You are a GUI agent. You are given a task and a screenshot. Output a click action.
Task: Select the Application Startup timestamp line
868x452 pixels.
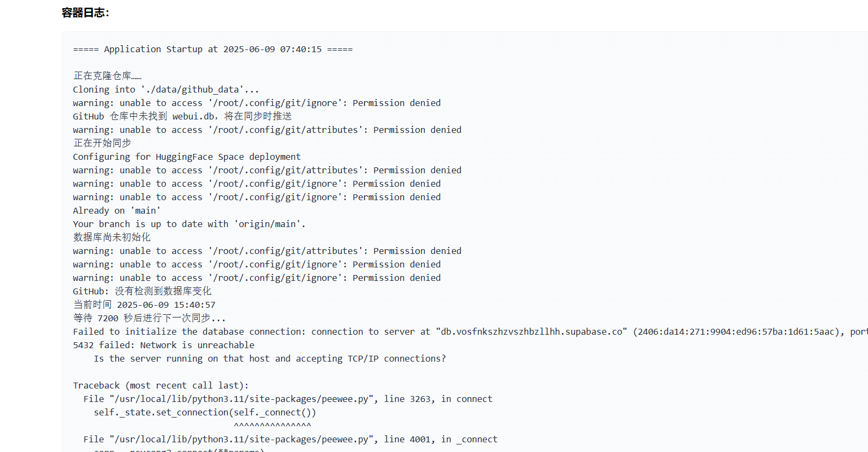coord(213,49)
